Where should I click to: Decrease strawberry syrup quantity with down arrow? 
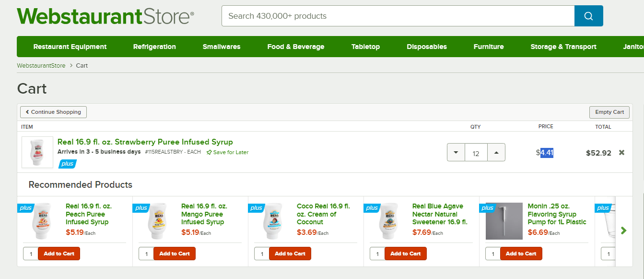click(x=456, y=153)
